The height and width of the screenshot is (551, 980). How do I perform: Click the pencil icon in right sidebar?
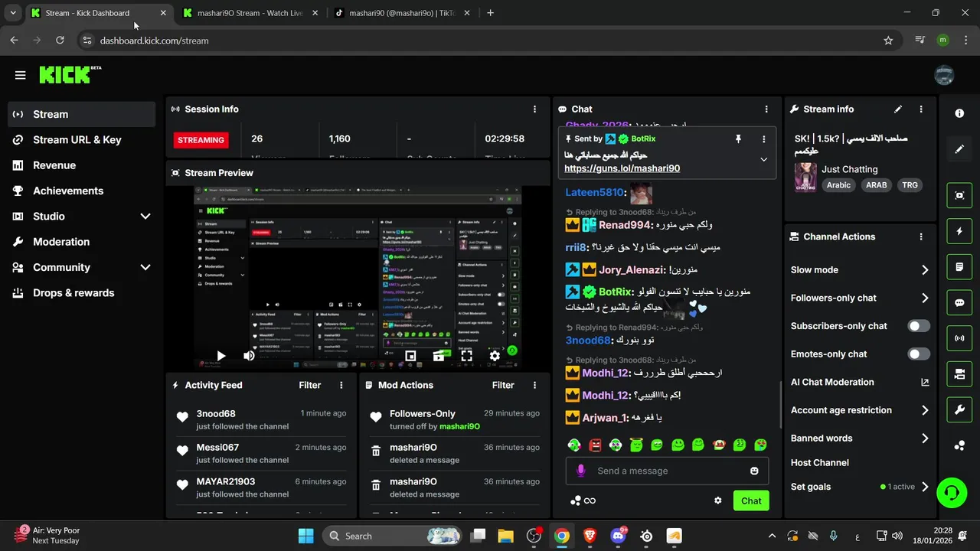959,149
